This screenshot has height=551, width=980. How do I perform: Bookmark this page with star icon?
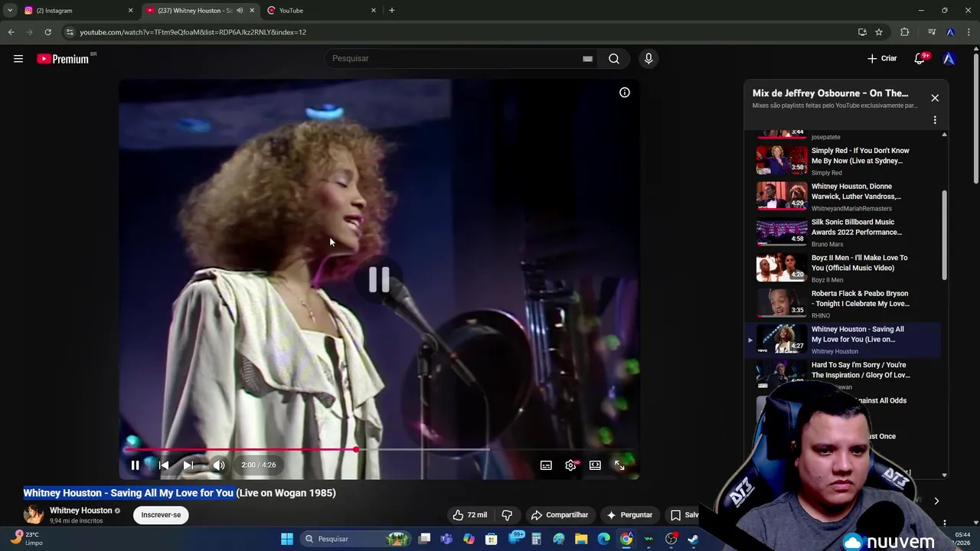coord(879,32)
